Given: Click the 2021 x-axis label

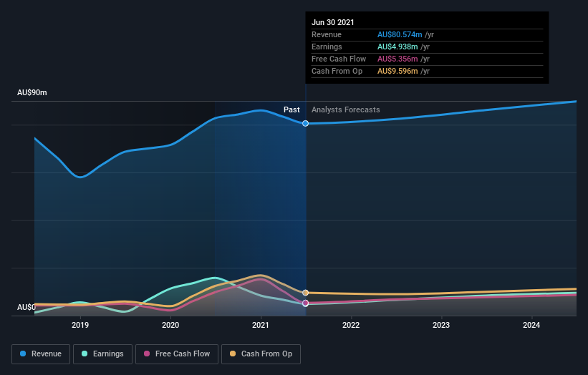Looking at the screenshot, I should (261, 325).
